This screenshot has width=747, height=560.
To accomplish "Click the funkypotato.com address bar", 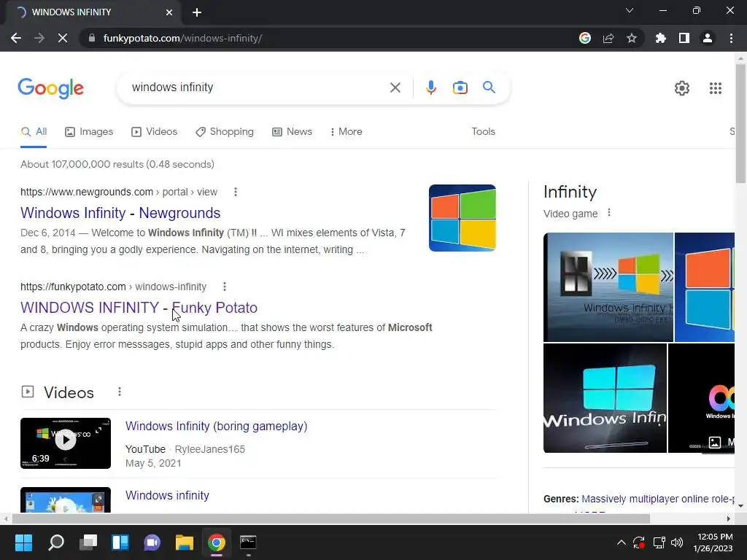I will 329,38.
